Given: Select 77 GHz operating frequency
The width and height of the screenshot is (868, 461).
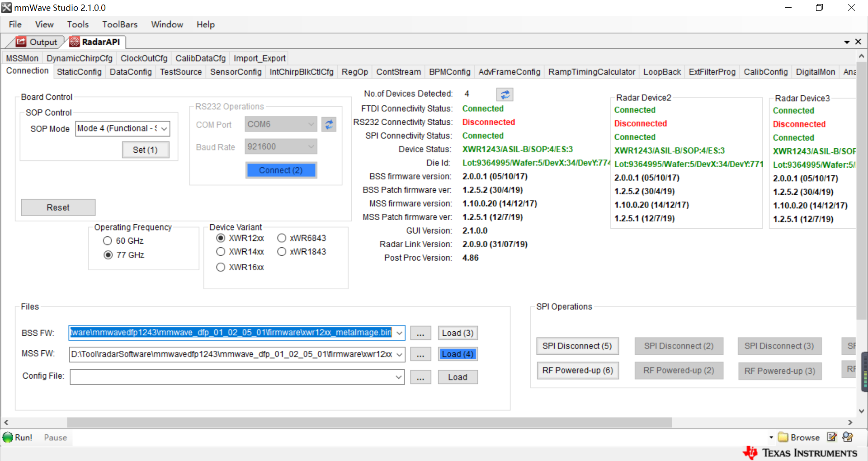Looking at the screenshot, I should (108, 255).
